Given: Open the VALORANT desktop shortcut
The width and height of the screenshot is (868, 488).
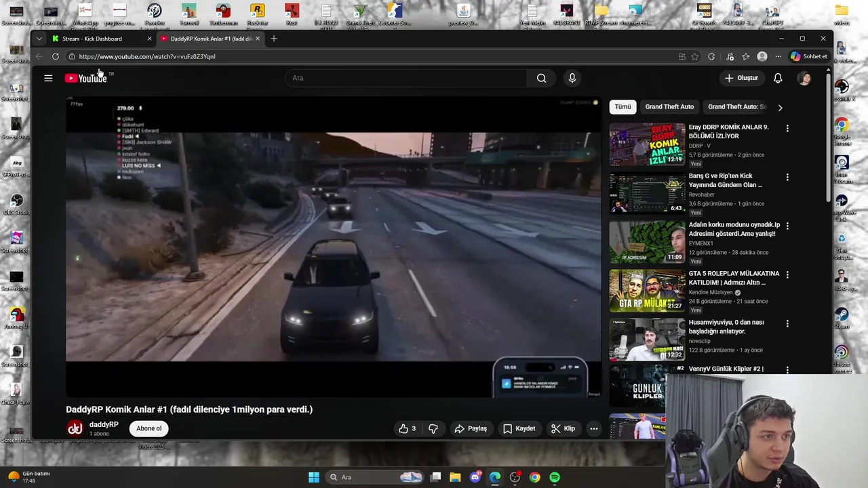Looking at the screenshot, I should (566, 14).
